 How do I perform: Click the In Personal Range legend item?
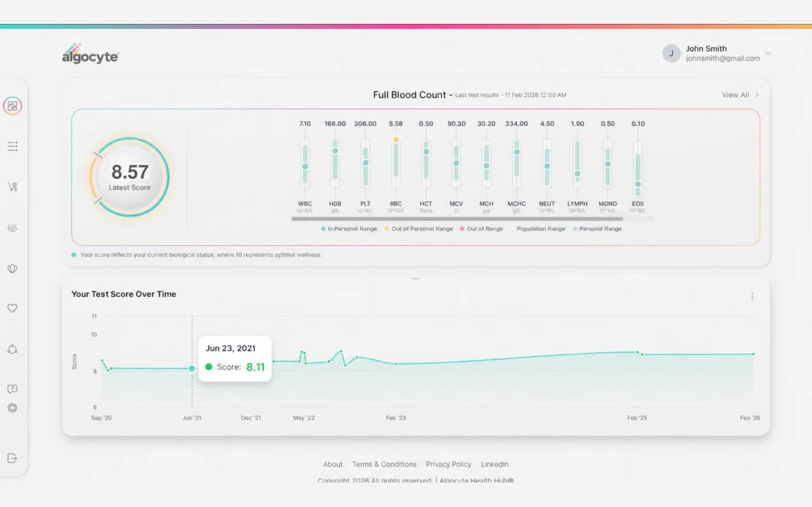[349, 229]
